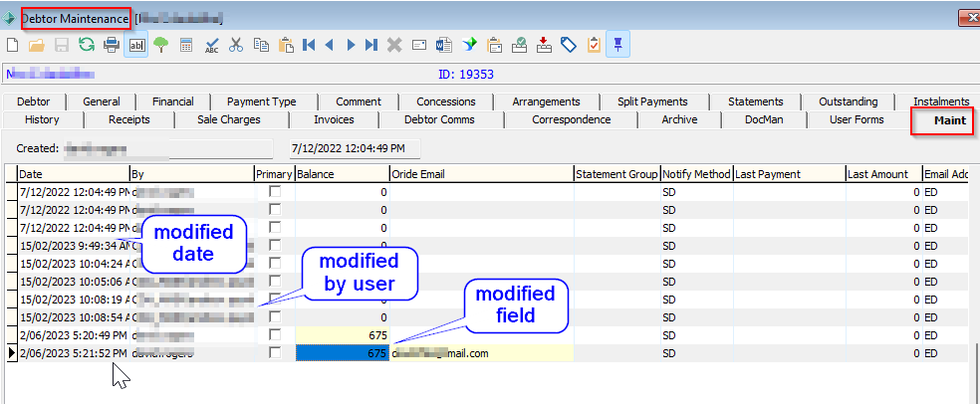
Task: Select the Split Payments tab
Action: [652, 101]
